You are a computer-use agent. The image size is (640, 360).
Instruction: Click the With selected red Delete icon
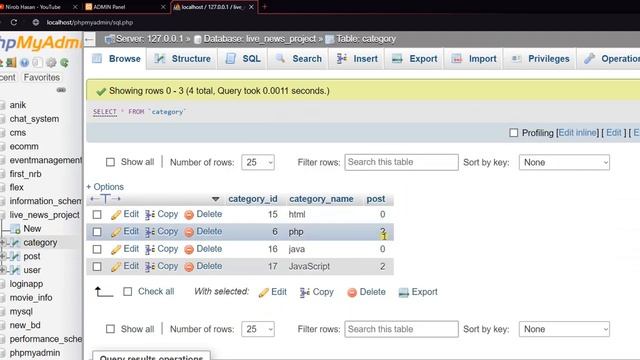click(352, 292)
